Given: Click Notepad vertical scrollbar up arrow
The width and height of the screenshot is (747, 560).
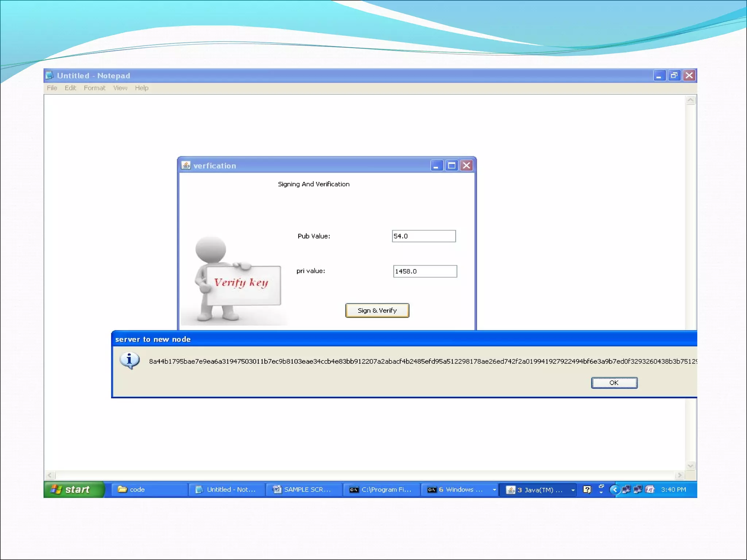Looking at the screenshot, I should point(690,100).
